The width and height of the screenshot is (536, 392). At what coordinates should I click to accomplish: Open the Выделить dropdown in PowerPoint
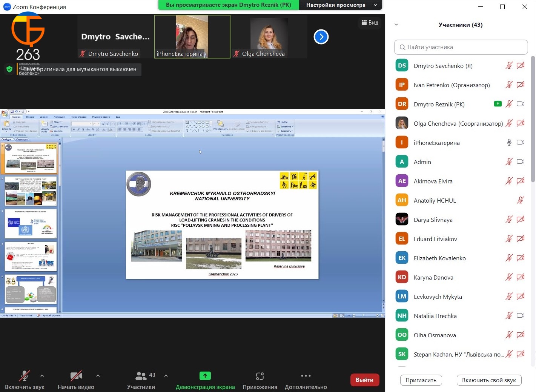tap(285, 131)
